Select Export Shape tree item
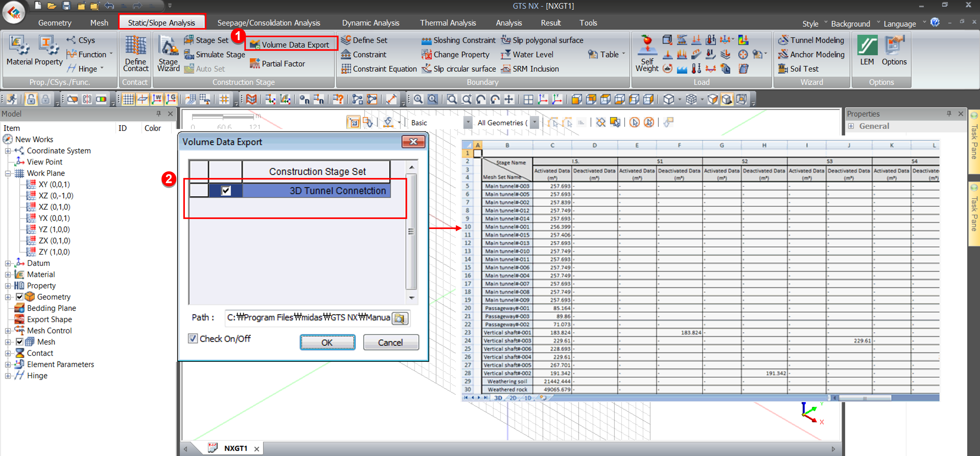The height and width of the screenshot is (456, 980). 49,319
